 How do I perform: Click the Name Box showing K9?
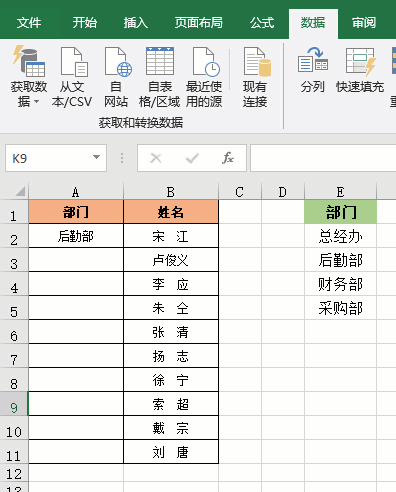click(x=56, y=158)
